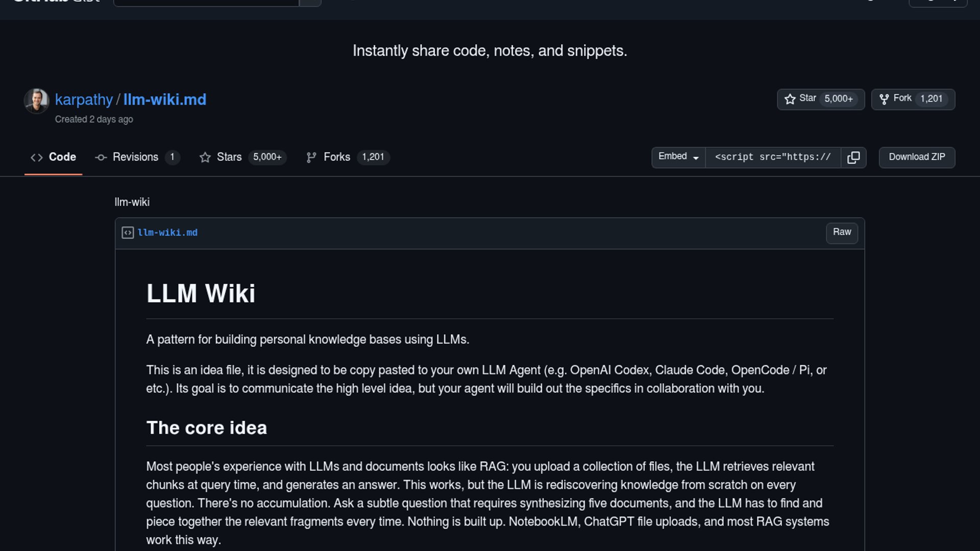Screen dimensions: 980x551
Task: Click the branch icon in the Forks tab
Action: tap(311, 157)
